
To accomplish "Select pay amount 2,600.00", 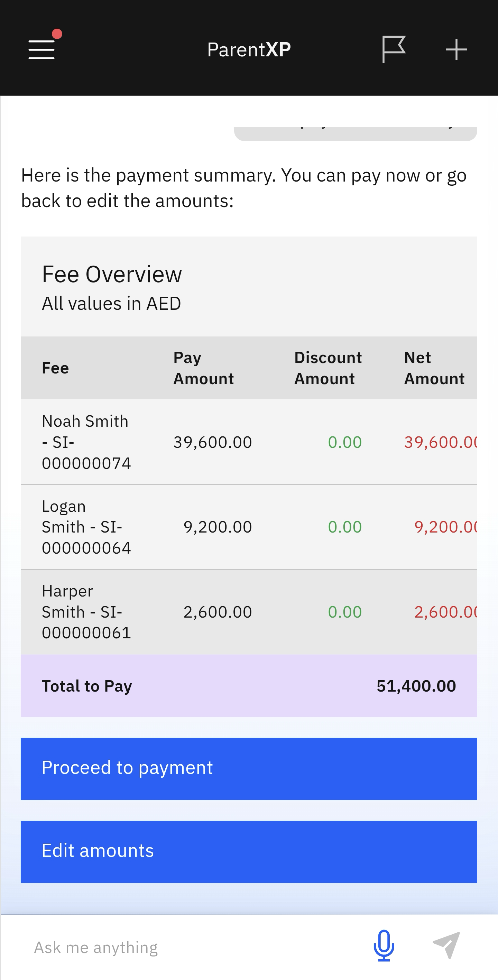I will [x=218, y=612].
